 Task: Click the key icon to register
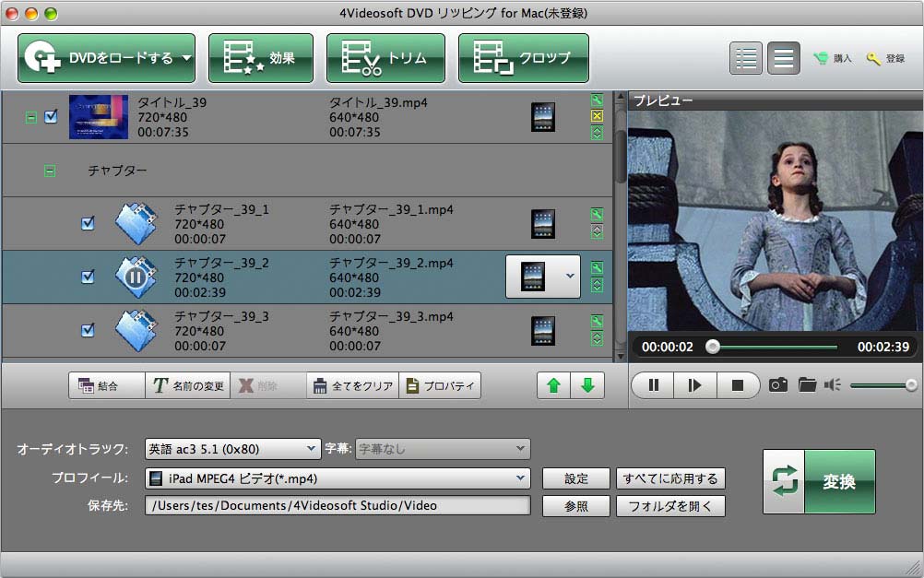[x=873, y=58]
